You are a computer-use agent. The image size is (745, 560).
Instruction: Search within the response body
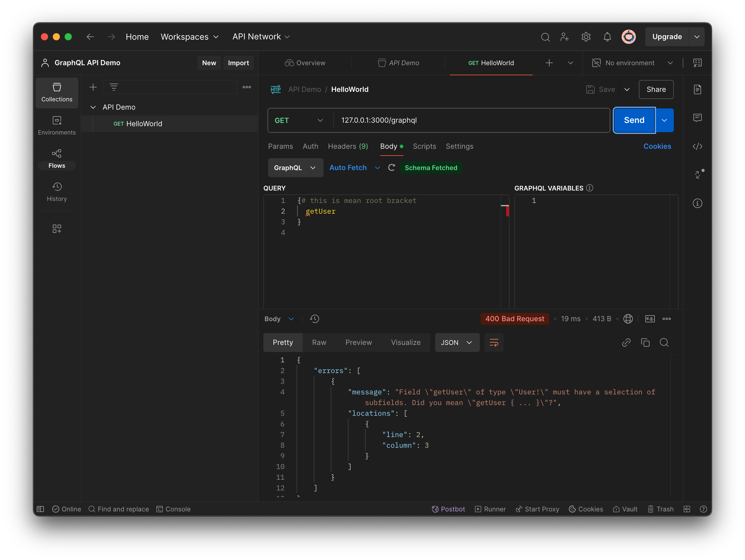[x=664, y=342]
